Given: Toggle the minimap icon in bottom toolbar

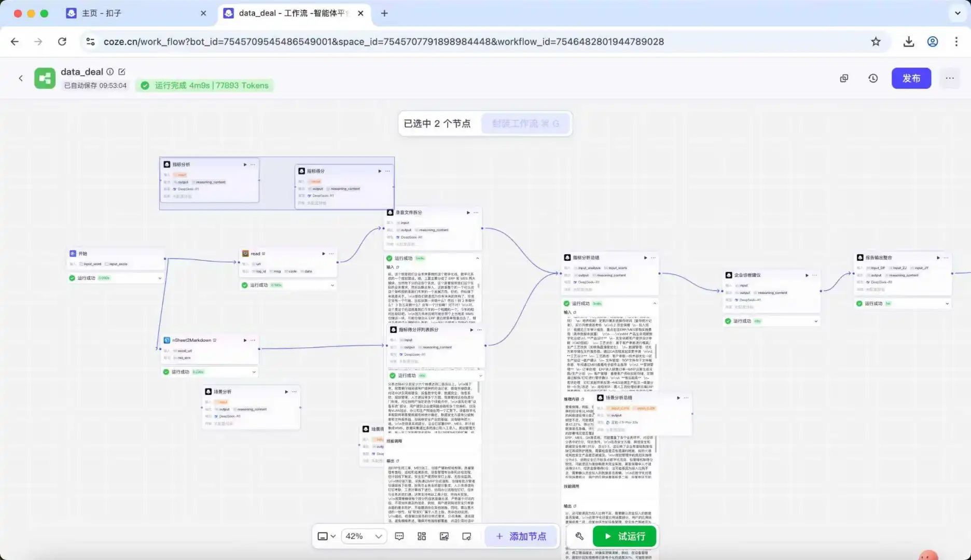Looking at the screenshot, I should coord(467,536).
